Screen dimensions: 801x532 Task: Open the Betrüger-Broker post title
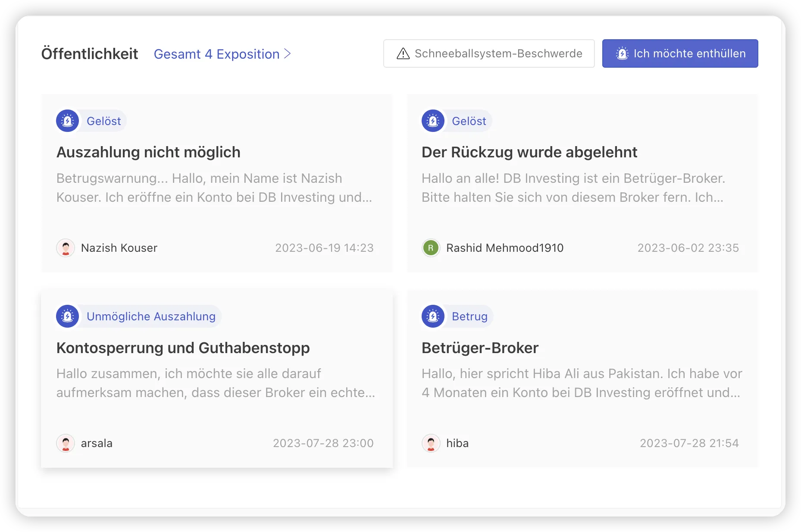480,348
